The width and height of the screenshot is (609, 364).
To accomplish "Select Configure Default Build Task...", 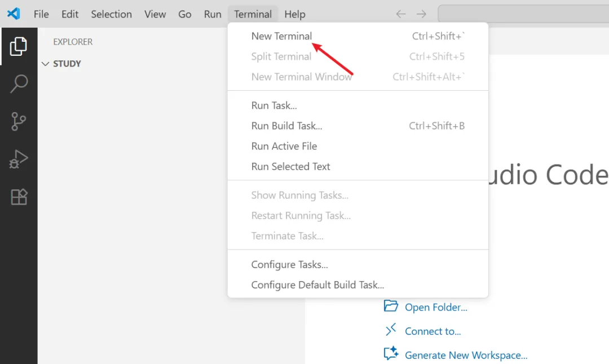I will point(317,285).
